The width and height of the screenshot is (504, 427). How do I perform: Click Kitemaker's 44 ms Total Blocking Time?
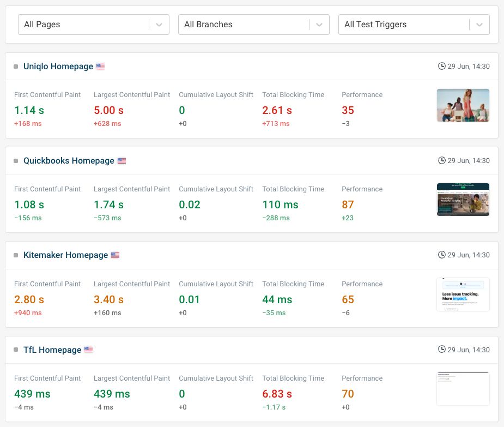click(x=277, y=299)
